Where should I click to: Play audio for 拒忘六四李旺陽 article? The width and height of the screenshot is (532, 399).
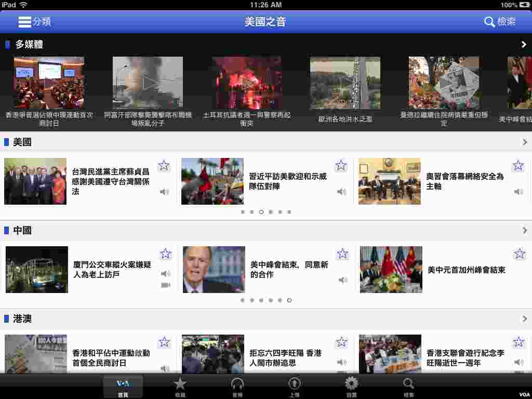coord(342,362)
